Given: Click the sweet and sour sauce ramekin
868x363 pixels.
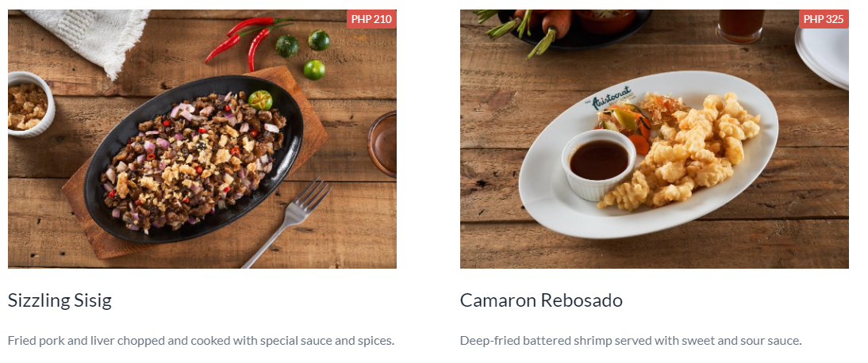Looking at the screenshot, I should point(599,164).
